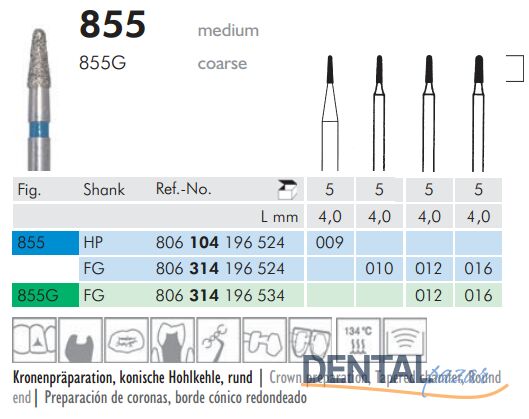Click the 4,0 length in the 016 column
The height and width of the screenshot is (419, 529).
[479, 216]
